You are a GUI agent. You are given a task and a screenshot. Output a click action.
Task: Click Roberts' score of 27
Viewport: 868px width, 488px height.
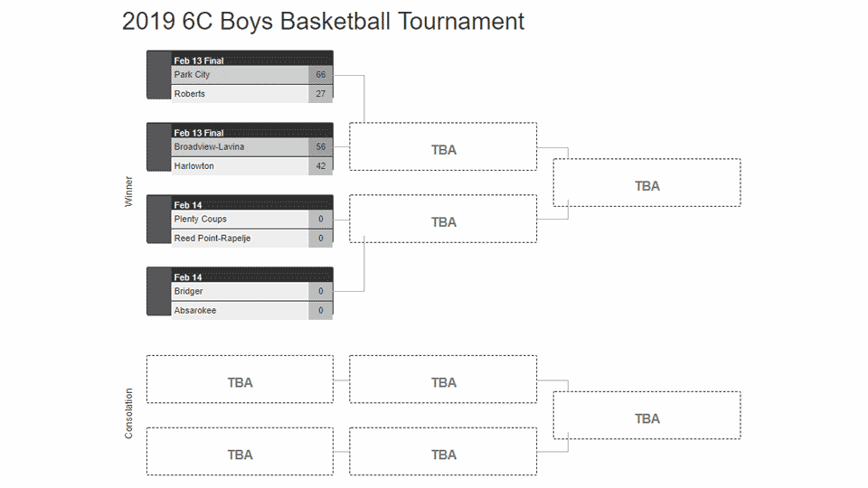pyautogui.click(x=321, y=94)
